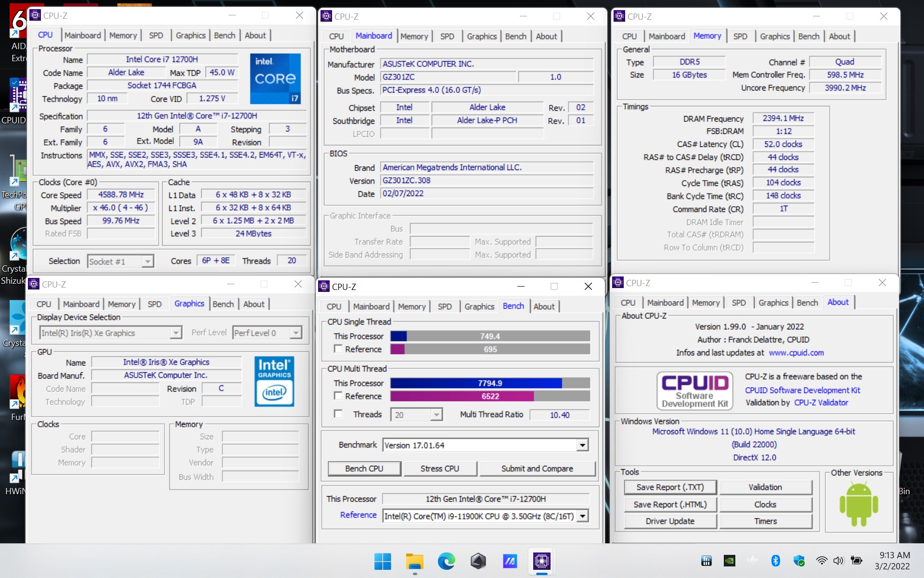924x578 pixels.
Task: Click the MyASUS taskbar icon
Action: click(510, 561)
